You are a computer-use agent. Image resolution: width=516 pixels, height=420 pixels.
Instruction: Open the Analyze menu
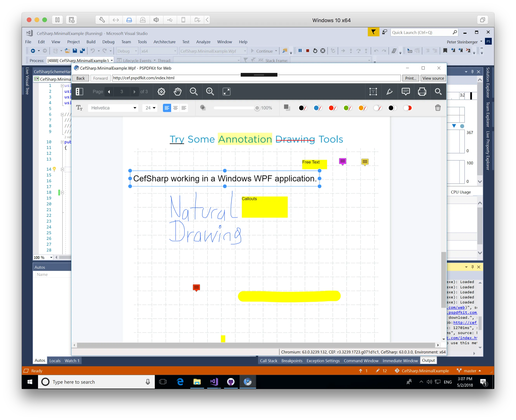coord(203,42)
